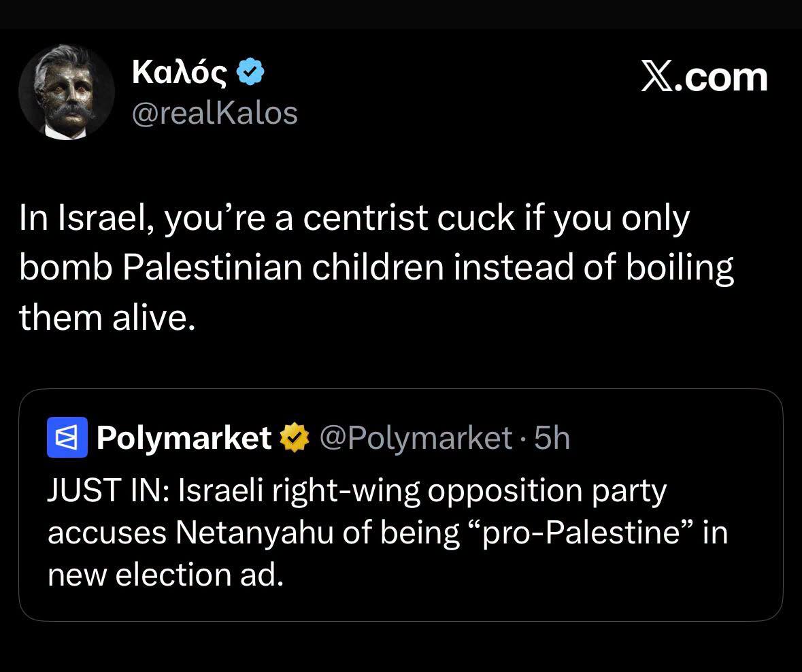Open the Καλός display name
The width and height of the screenshot is (802, 672).
coord(180,71)
